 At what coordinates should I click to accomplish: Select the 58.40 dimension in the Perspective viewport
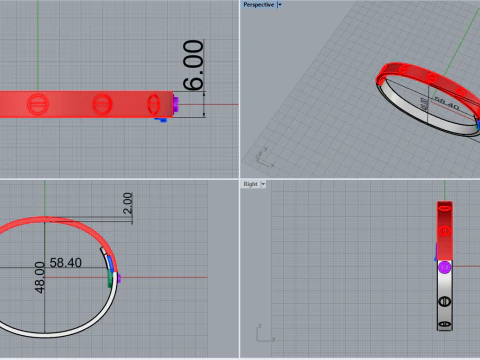click(447, 104)
